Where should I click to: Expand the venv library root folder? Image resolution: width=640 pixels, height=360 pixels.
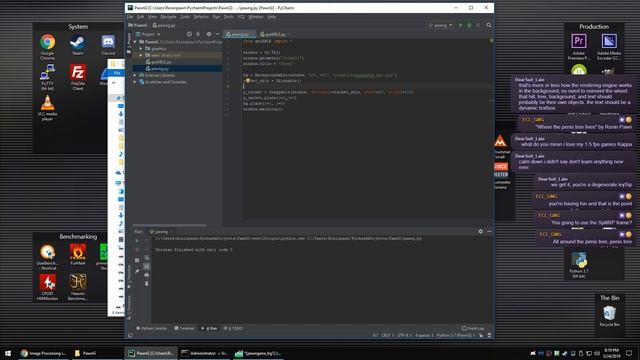[x=141, y=55]
